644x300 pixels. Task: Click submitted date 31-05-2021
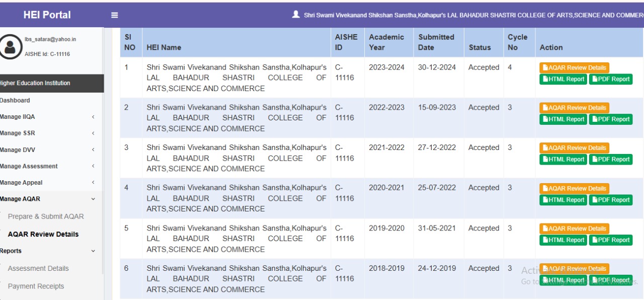point(437,229)
